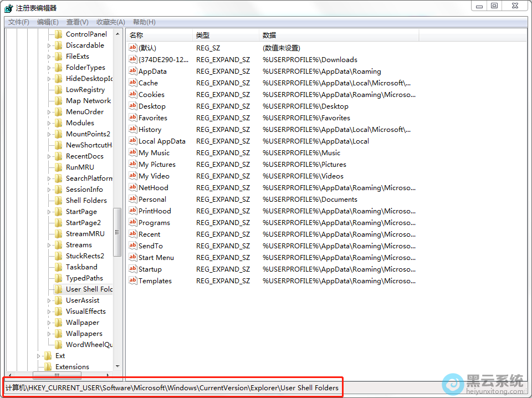Viewport: 532px width, 398px height.
Task: Expand the FileExts tree node
Action: (49, 57)
